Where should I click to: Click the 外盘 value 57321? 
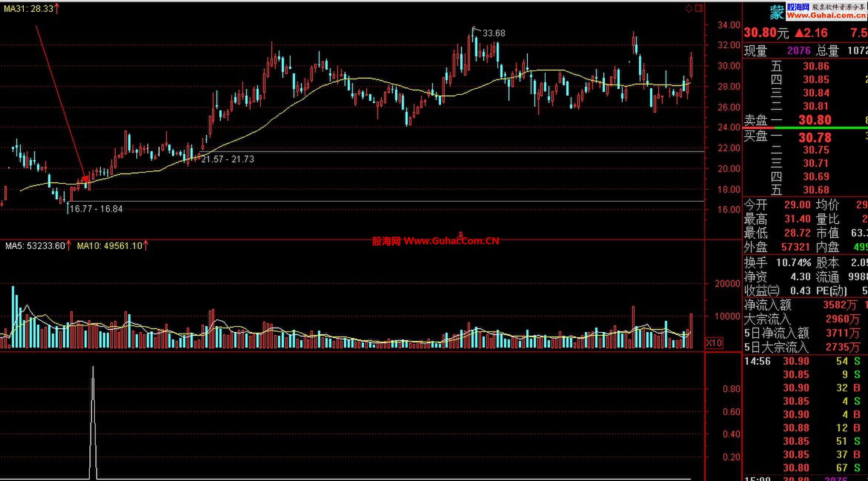(795, 247)
